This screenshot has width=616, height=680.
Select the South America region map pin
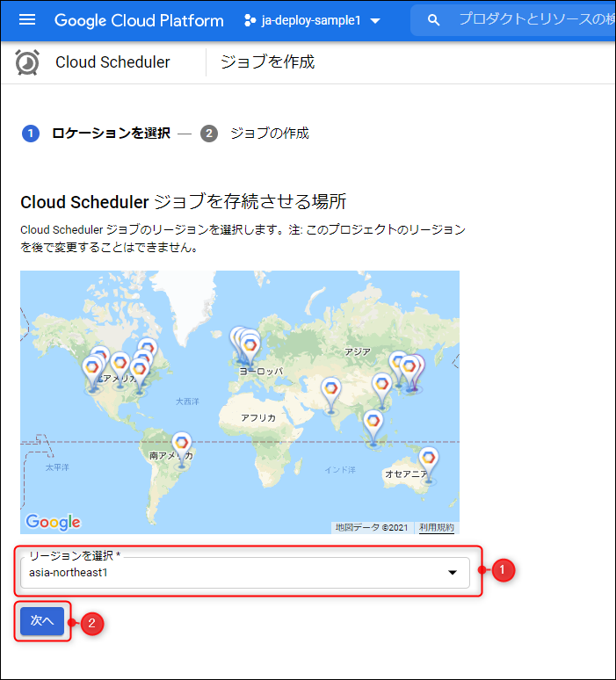coord(182,445)
